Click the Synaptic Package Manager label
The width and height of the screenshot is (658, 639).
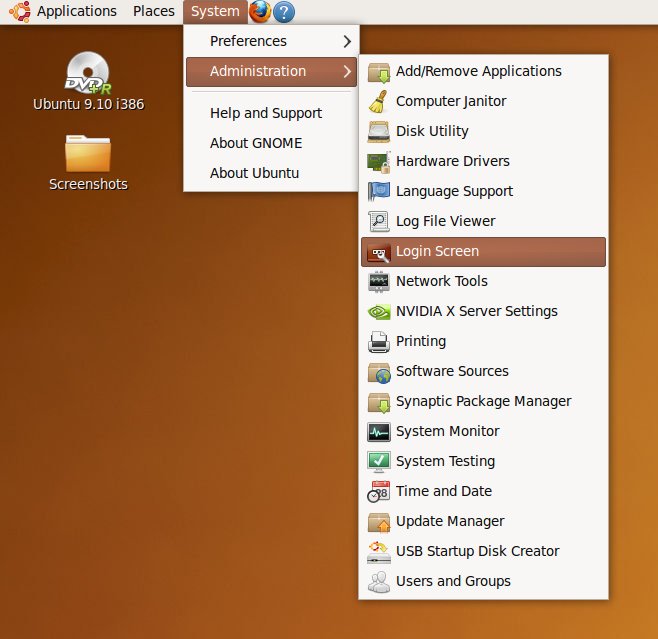pos(483,402)
